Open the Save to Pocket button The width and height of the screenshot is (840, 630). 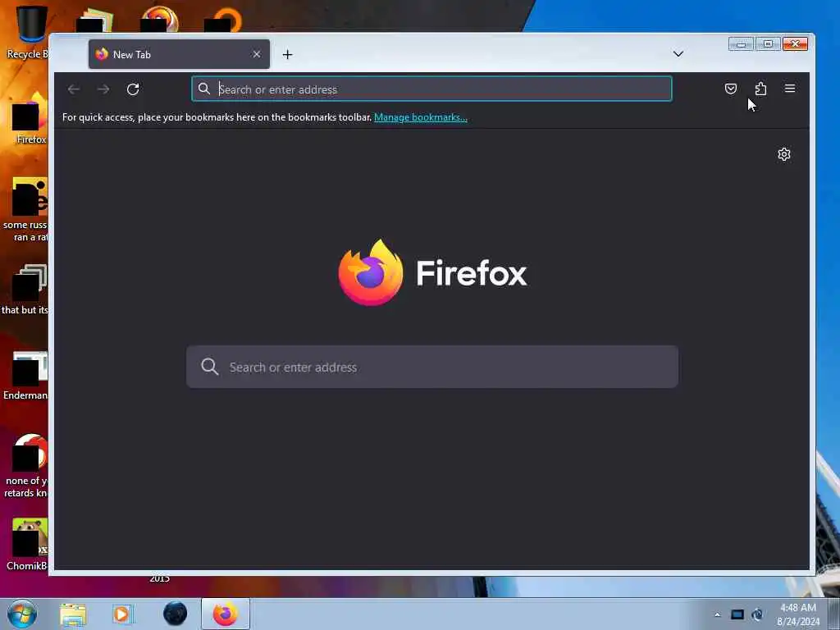tap(731, 89)
